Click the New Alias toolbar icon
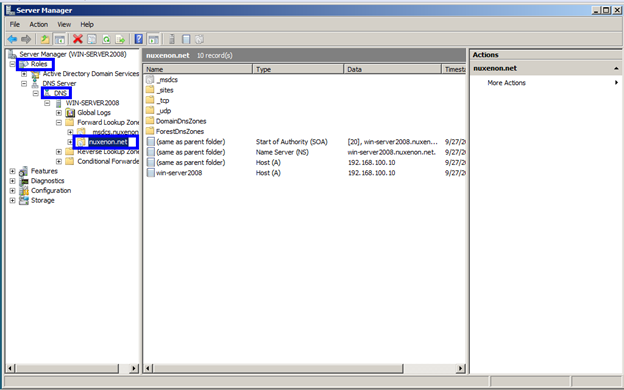624x390 pixels. 186,39
